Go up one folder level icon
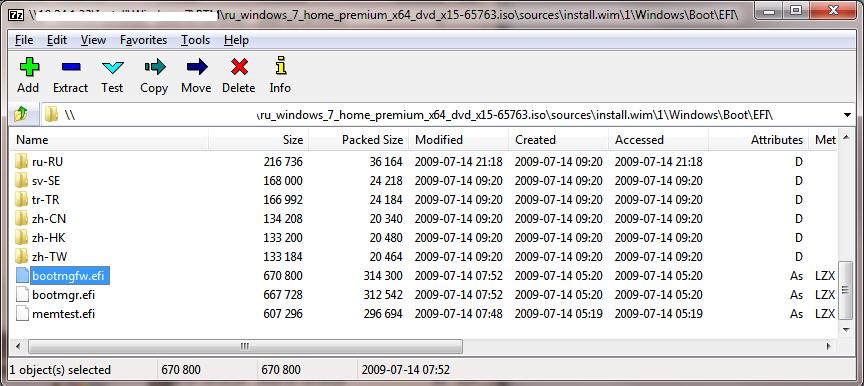This screenshot has width=864, height=386. click(21, 115)
